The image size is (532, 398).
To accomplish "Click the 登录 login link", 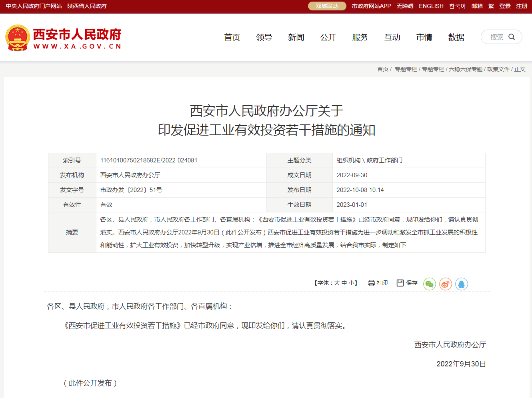I will click(505, 6).
